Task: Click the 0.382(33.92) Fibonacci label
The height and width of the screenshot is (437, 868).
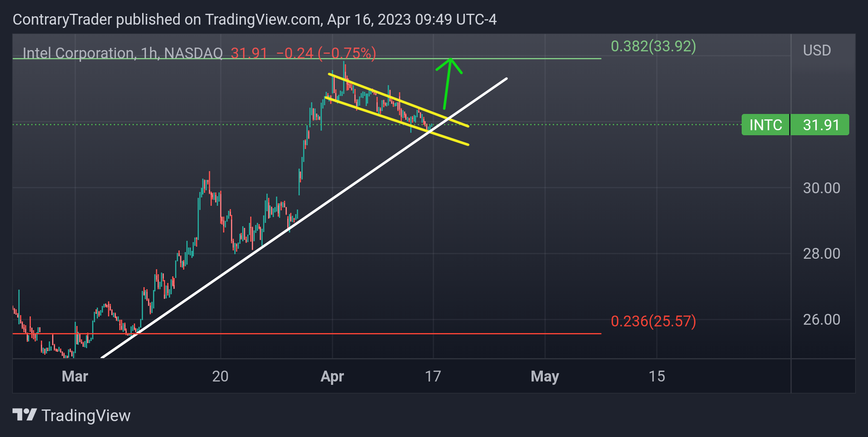Action: click(x=653, y=46)
